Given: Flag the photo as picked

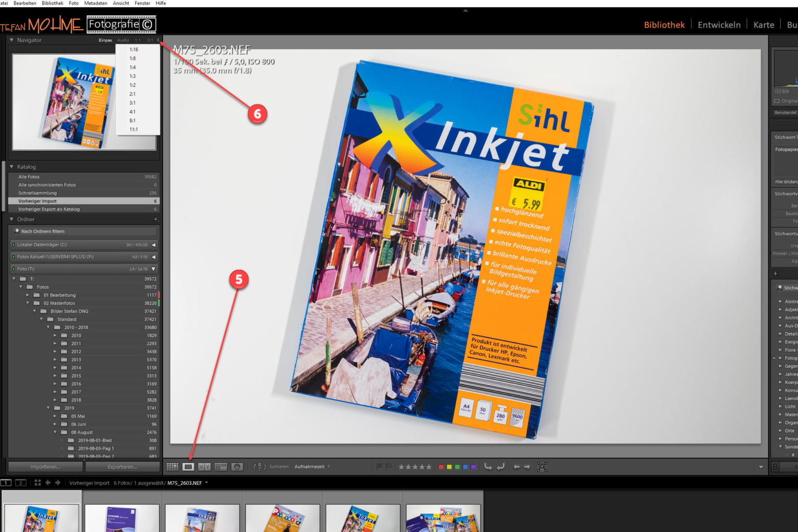Looking at the screenshot, I should [379, 467].
